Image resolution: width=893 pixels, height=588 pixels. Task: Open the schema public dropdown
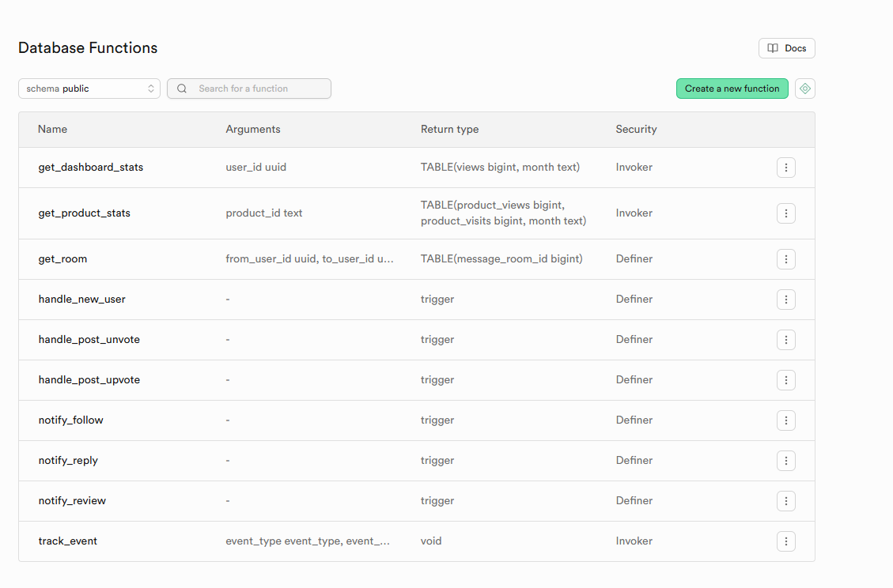[89, 89]
